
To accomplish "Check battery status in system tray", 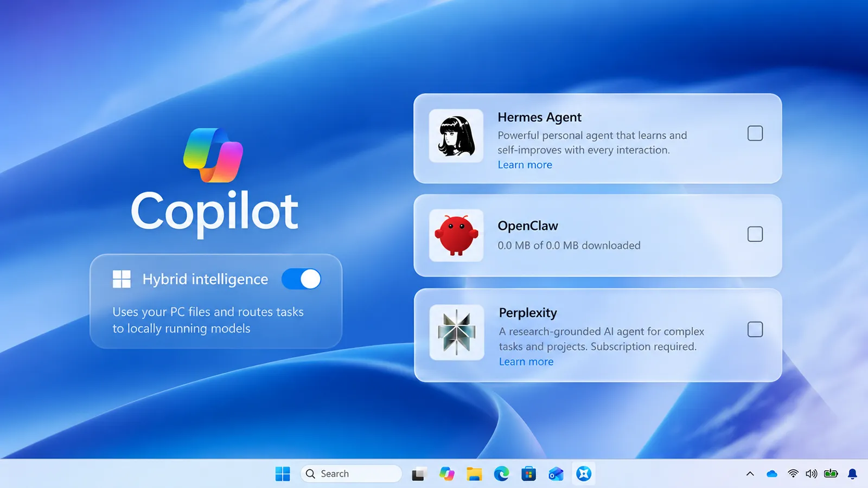I will [x=831, y=474].
